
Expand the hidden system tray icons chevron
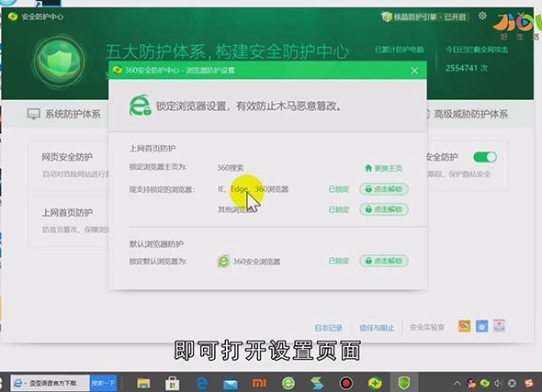[457, 383]
